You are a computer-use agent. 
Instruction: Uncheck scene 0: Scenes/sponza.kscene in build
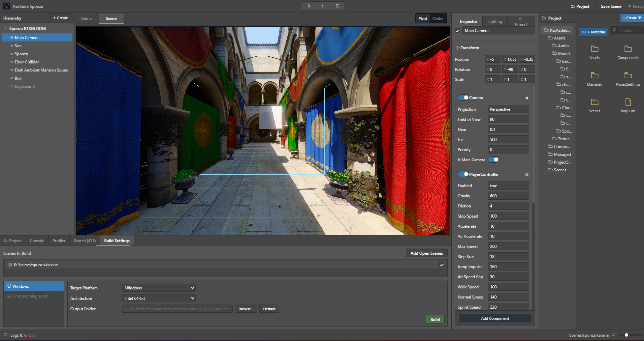pos(442,265)
